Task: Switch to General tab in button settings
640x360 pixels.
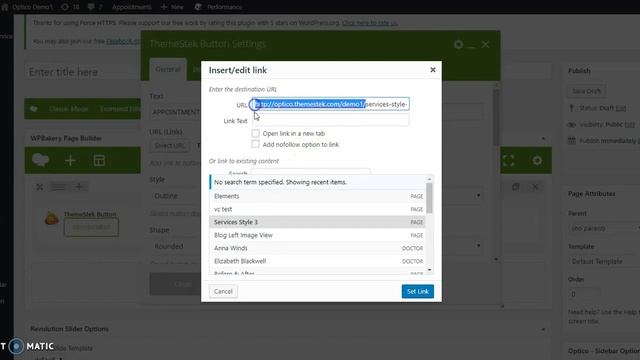Action: coord(168,69)
